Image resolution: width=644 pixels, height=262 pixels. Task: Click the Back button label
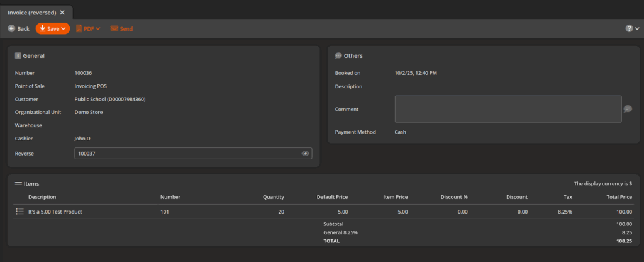tap(23, 28)
